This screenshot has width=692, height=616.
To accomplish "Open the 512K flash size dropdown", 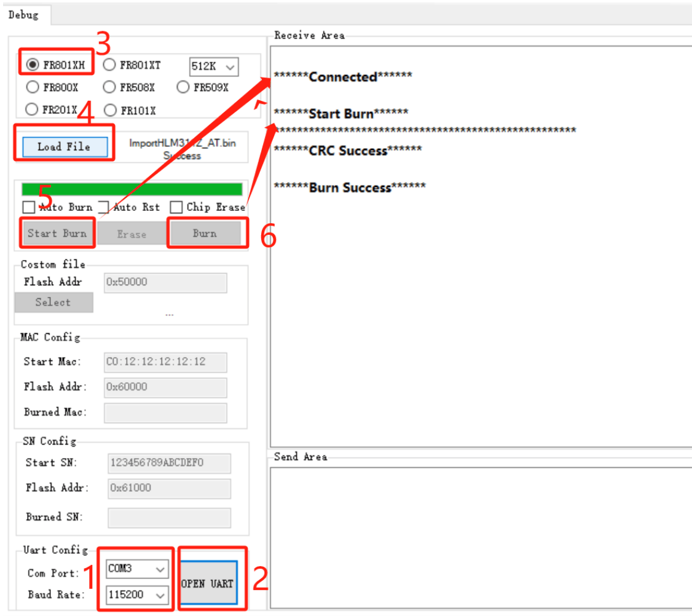I will [x=214, y=67].
